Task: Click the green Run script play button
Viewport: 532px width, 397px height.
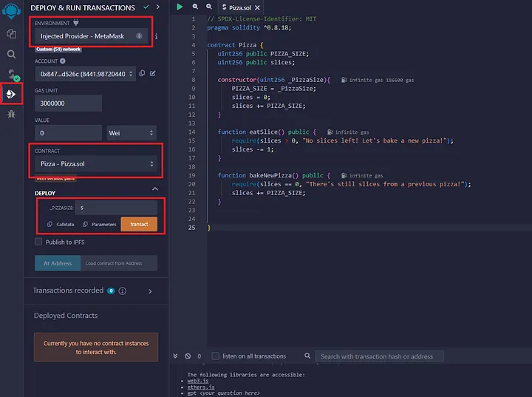Action: (179, 7)
